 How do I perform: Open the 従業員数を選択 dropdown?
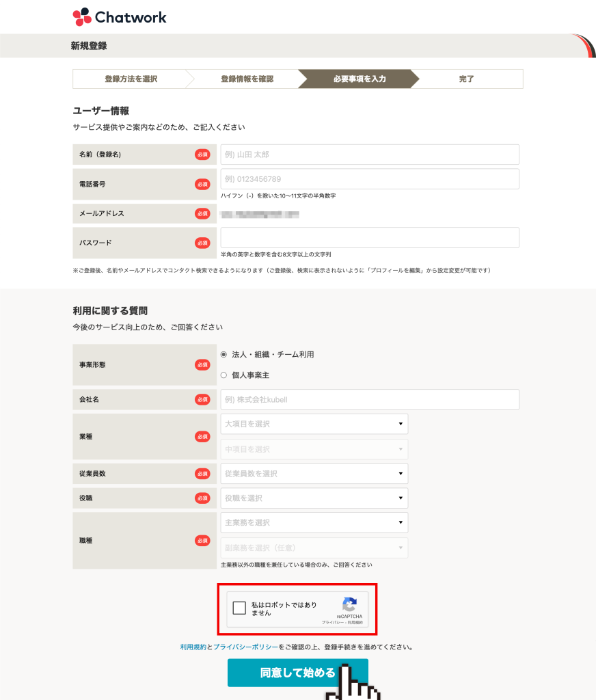pyautogui.click(x=314, y=473)
